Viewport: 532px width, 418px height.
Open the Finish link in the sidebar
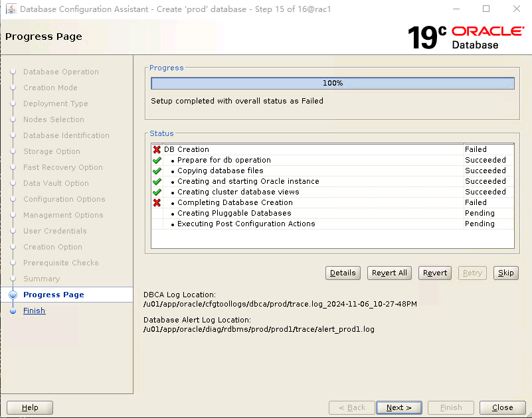click(x=35, y=311)
